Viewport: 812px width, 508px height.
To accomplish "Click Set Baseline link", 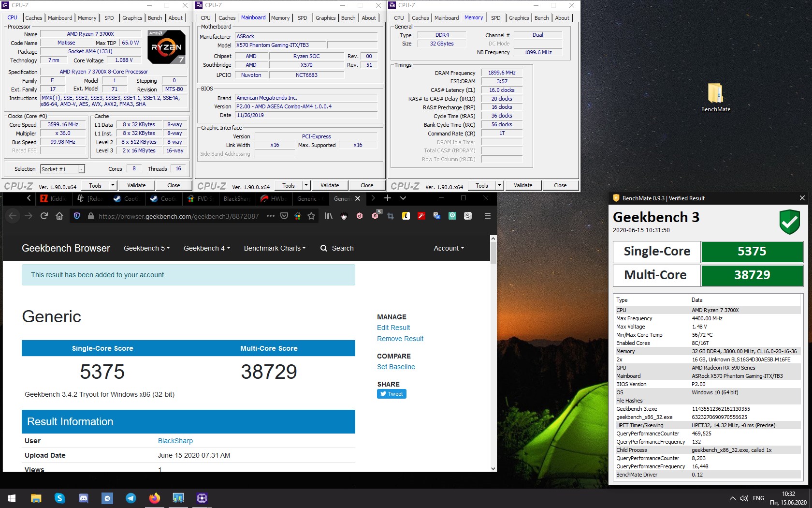I will tap(396, 367).
